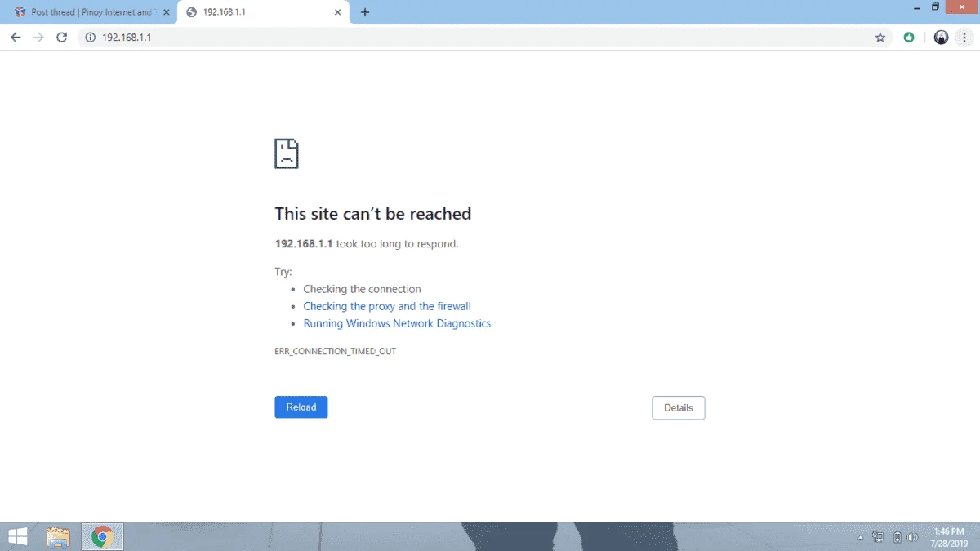
Task: Open the Chrome profile avatar
Action: coord(941,38)
